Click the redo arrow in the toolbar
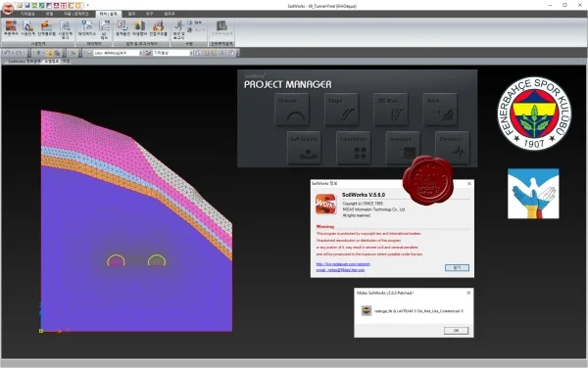 (19, 53)
